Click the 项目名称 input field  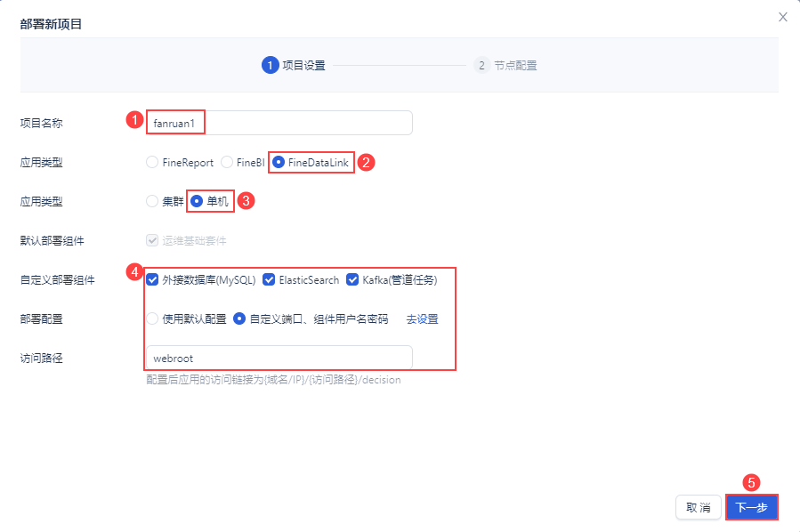point(279,123)
